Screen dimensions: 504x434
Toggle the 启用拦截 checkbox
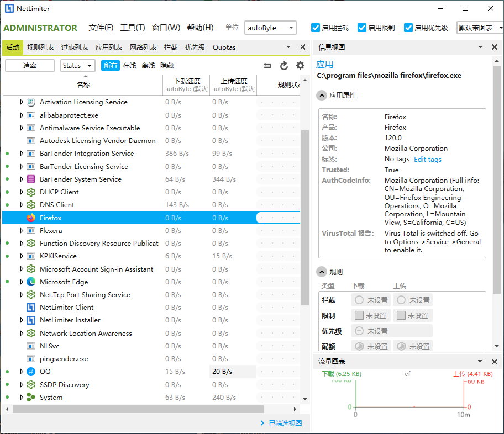(x=316, y=28)
